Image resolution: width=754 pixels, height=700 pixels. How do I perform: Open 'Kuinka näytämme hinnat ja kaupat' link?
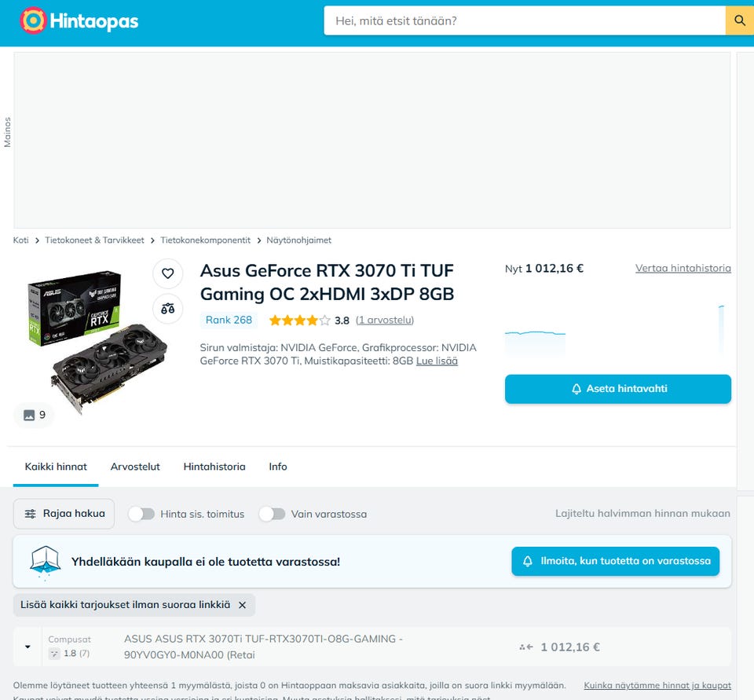pos(657,685)
